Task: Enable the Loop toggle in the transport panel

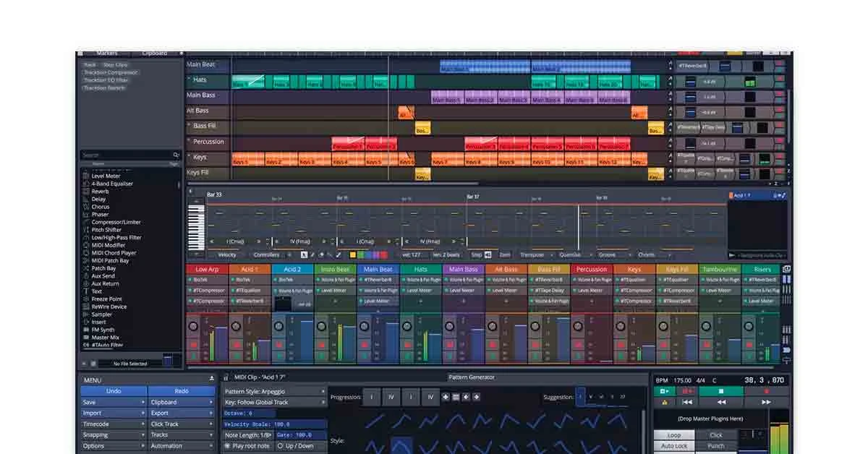Action: click(673, 434)
